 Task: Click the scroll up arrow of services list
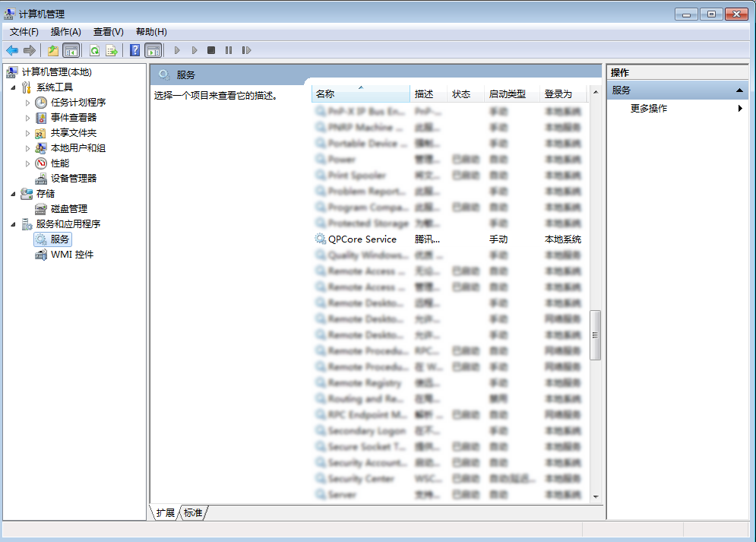tap(596, 92)
